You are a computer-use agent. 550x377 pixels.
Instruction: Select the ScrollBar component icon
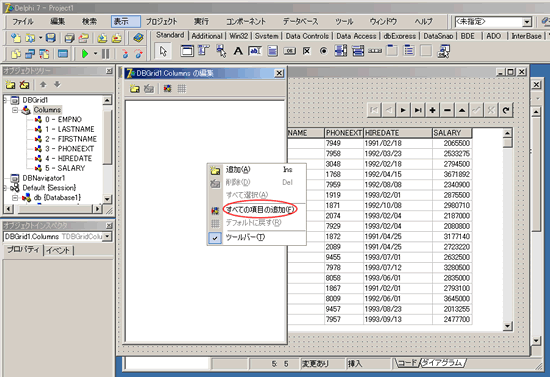(375, 51)
